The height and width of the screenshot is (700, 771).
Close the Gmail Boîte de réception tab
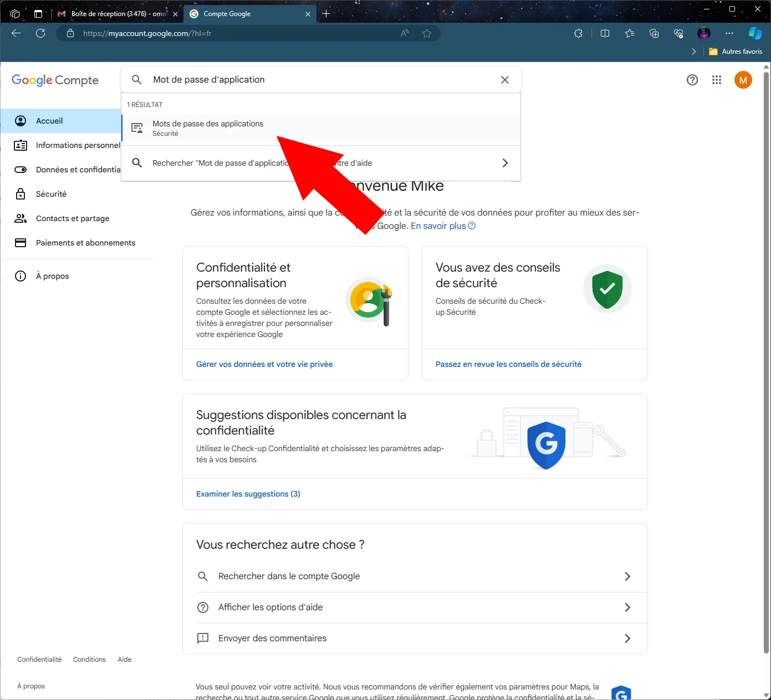click(175, 14)
